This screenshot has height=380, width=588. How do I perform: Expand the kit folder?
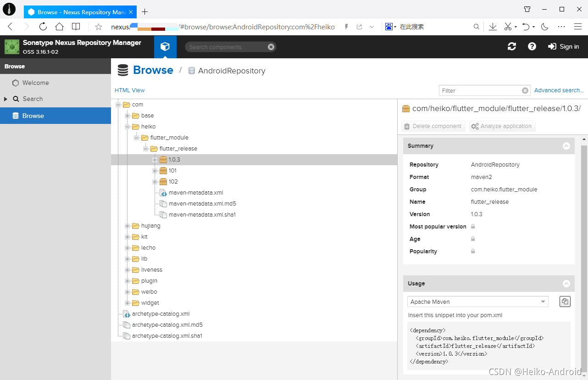(128, 237)
